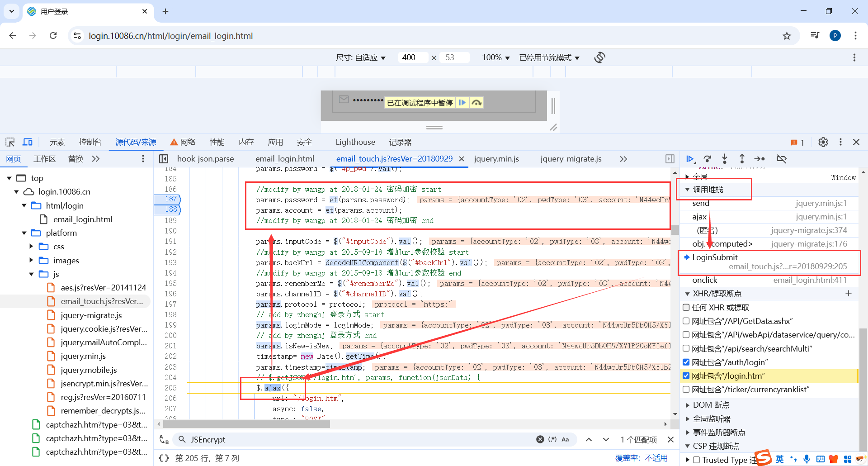Open the issues flag counter
Viewport: 868px width, 466px height.
point(797,143)
